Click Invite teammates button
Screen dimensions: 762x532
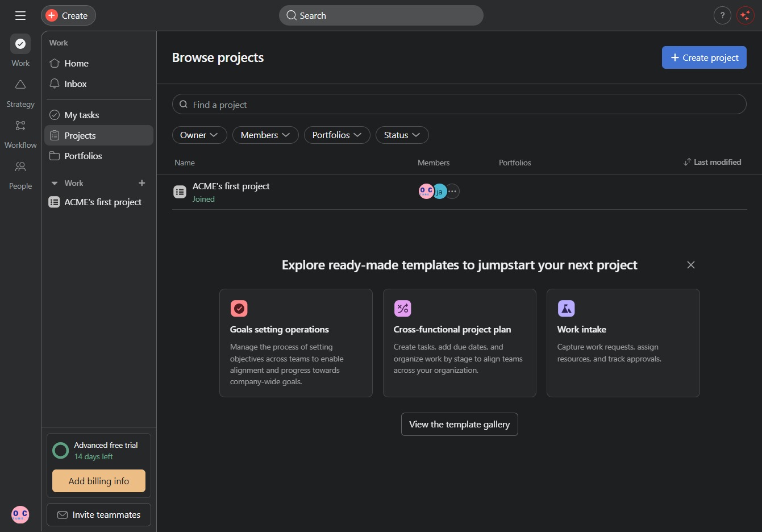(99, 514)
